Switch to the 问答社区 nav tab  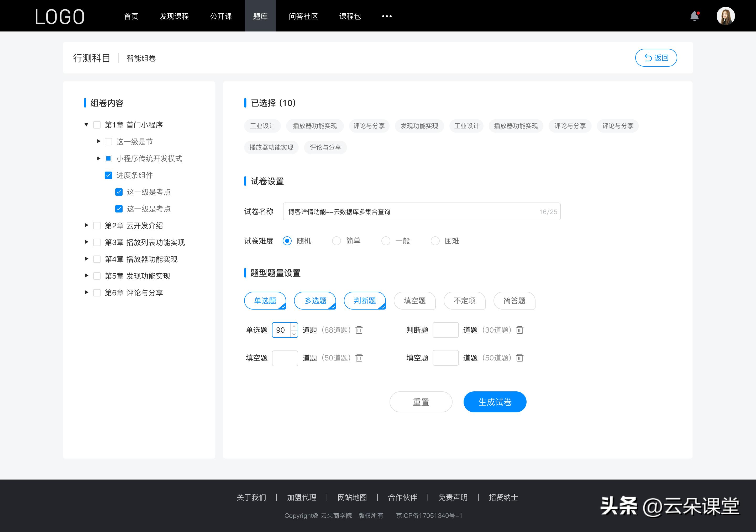tap(303, 16)
